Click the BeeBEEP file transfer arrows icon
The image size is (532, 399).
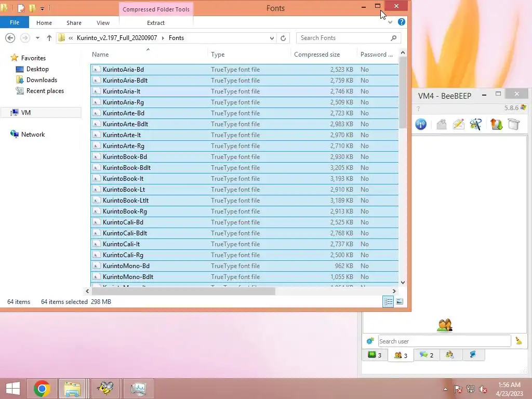tap(496, 124)
